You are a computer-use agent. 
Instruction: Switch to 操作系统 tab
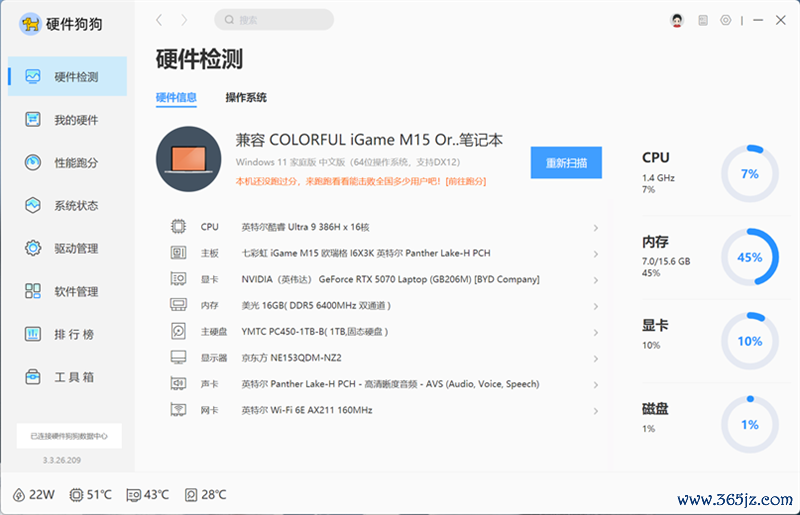[246, 97]
